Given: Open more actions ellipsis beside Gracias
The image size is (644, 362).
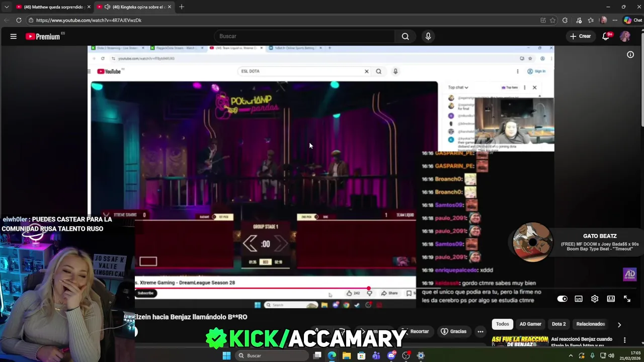Looking at the screenshot, I should tap(480, 331).
